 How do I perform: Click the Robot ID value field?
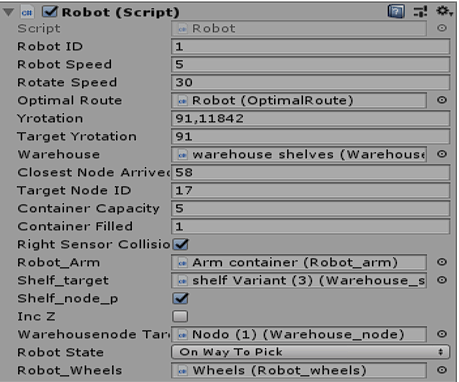pyautogui.click(x=310, y=46)
